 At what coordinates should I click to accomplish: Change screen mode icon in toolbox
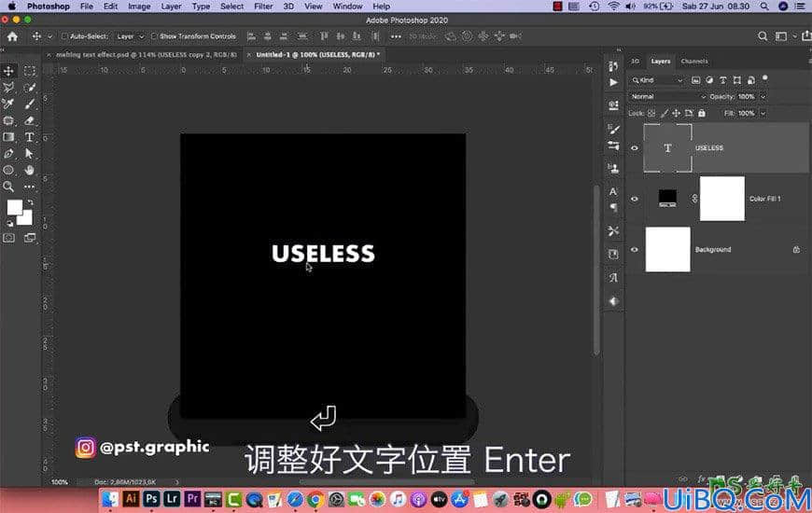click(30, 238)
